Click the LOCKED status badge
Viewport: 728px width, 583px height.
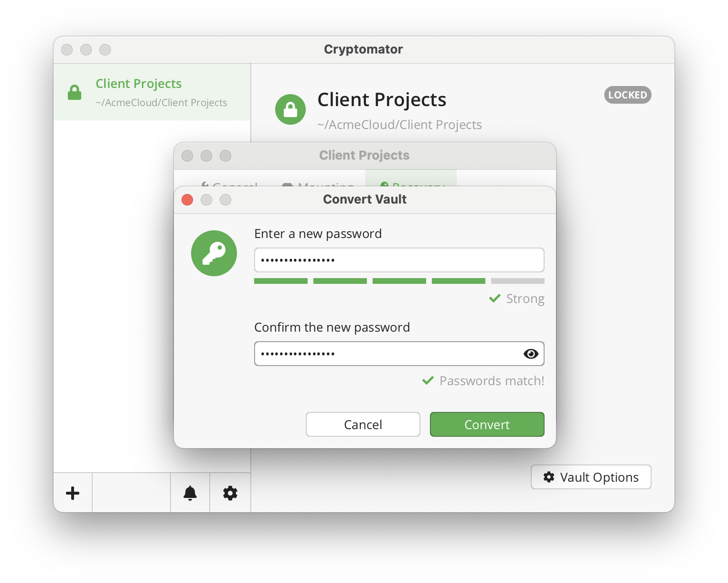[x=628, y=95]
